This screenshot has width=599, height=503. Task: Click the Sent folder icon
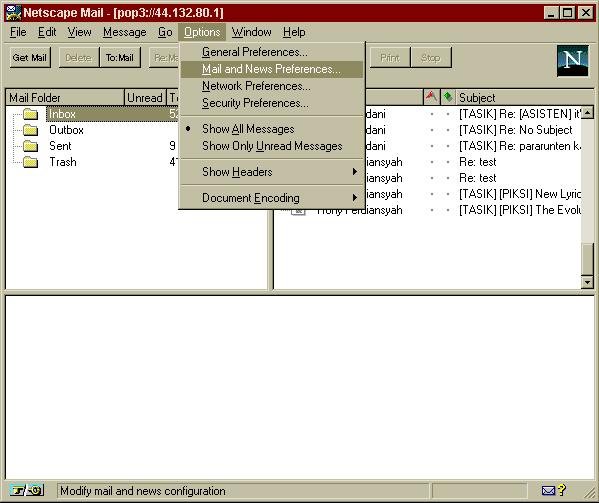30,146
